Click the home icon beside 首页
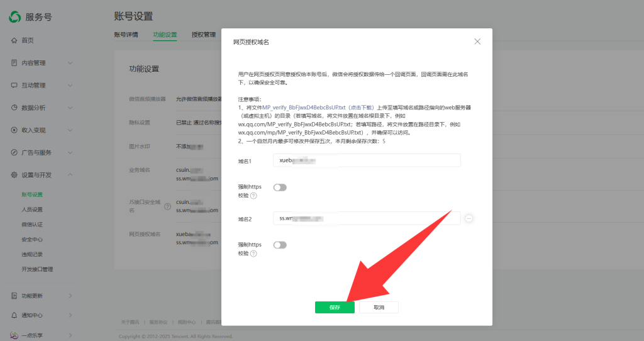Screen dimensions: 644x341 [14, 40]
